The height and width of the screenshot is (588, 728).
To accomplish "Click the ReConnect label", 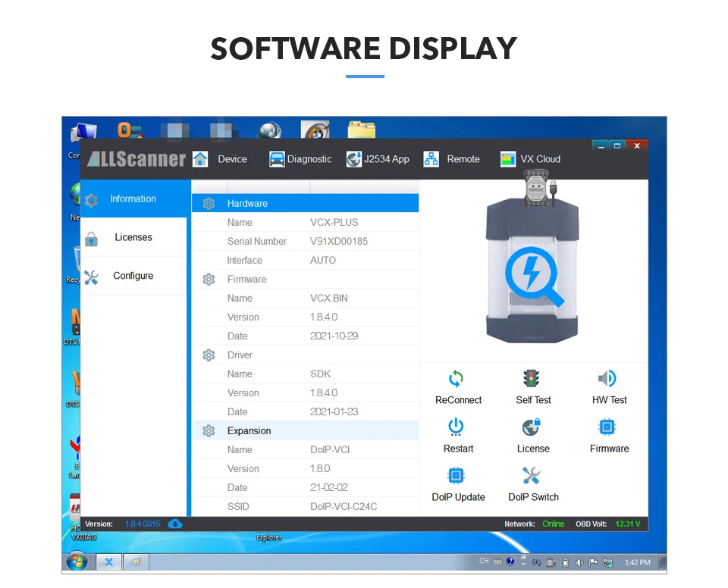I will click(x=458, y=400).
